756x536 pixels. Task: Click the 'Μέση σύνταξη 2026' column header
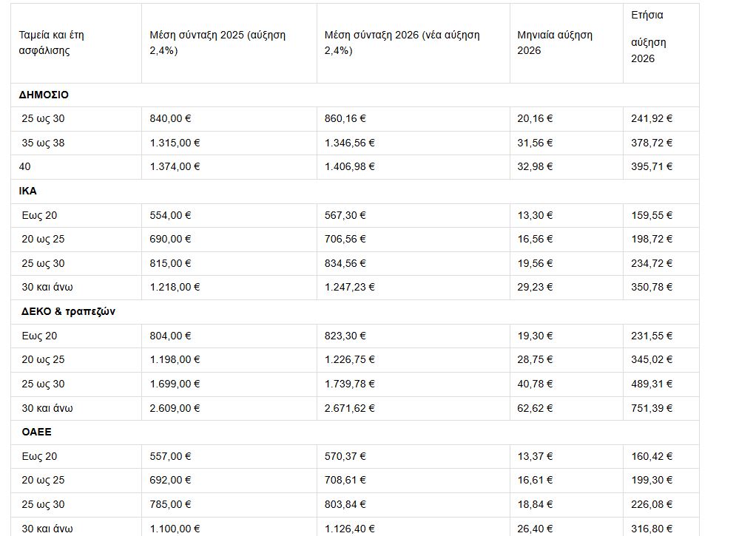point(402,43)
